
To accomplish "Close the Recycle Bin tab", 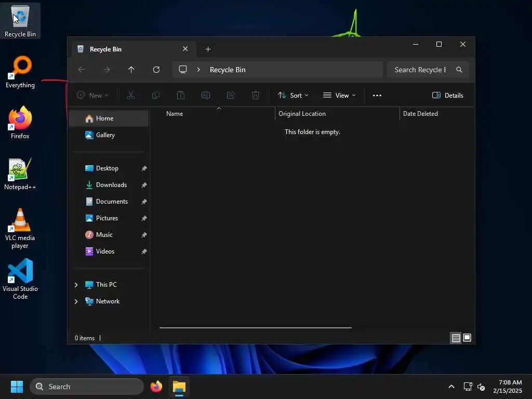I will (185, 49).
